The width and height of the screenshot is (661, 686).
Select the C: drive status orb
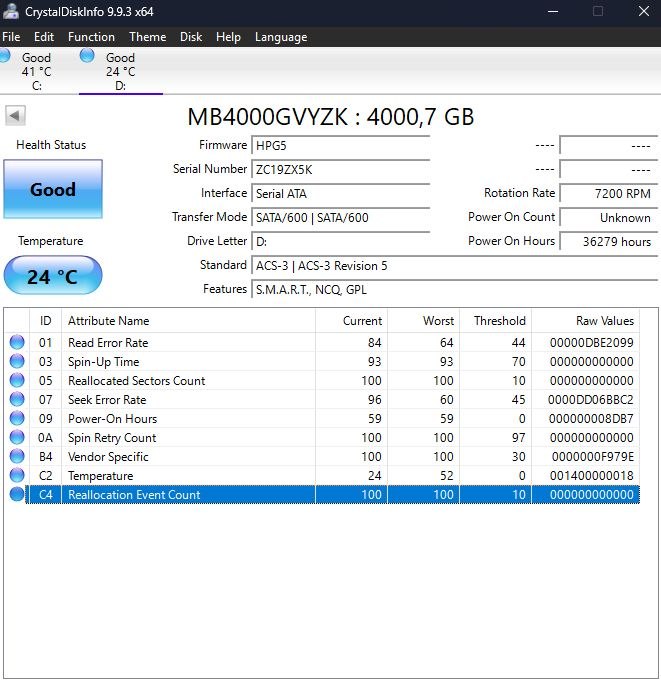pos(4,56)
